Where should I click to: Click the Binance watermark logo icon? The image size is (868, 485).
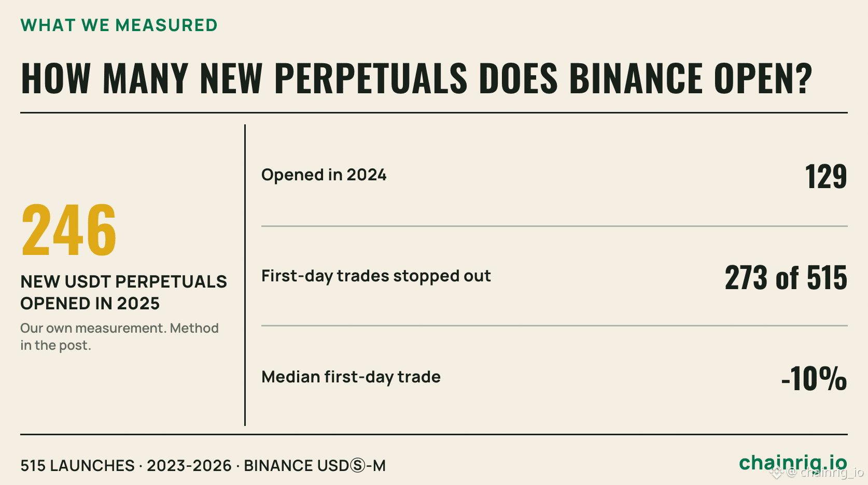(776, 472)
